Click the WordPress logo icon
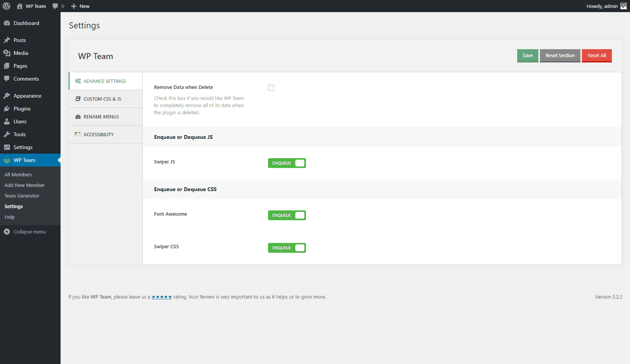The height and width of the screenshot is (364, 630). point(6,6)
